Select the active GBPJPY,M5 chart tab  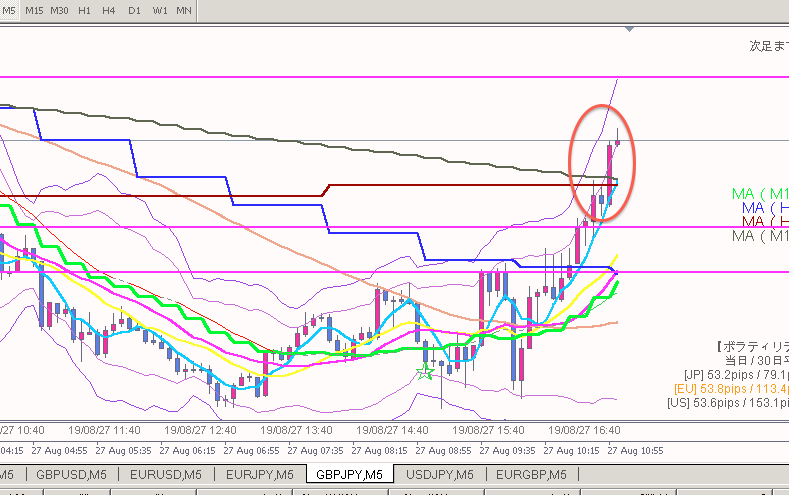click(x=349, y=474)
